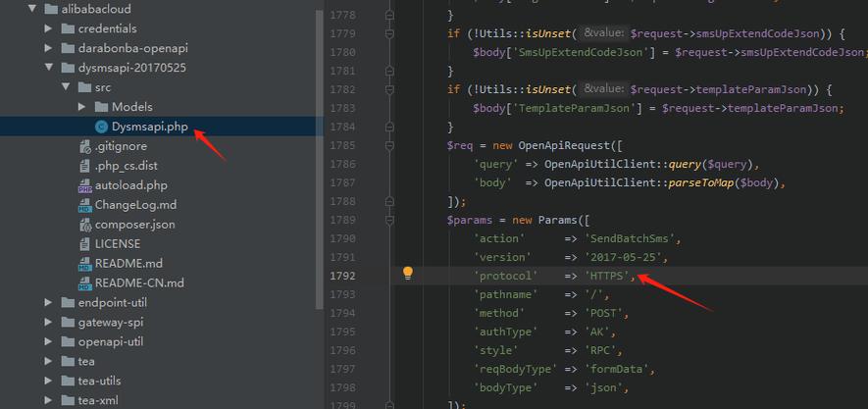Click the '2017-05-25' version string

[626, 257]
